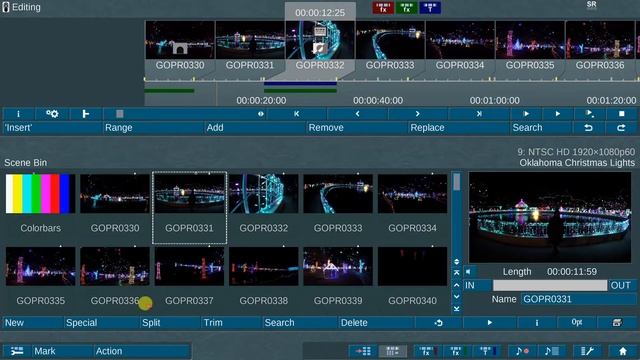
Task: Select GOPR0330 in the storyboard
Action: [x=180, y=46]
